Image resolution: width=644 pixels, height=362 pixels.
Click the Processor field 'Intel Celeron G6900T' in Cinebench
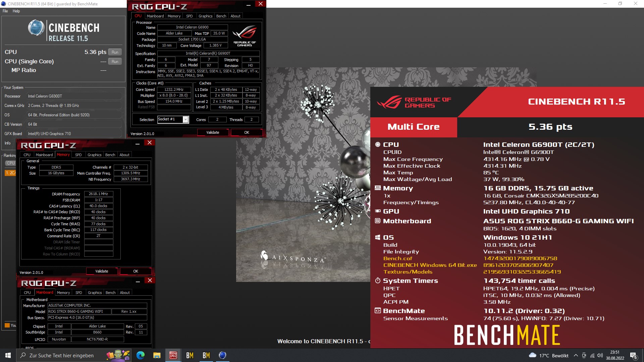click(x=74, y=96)
